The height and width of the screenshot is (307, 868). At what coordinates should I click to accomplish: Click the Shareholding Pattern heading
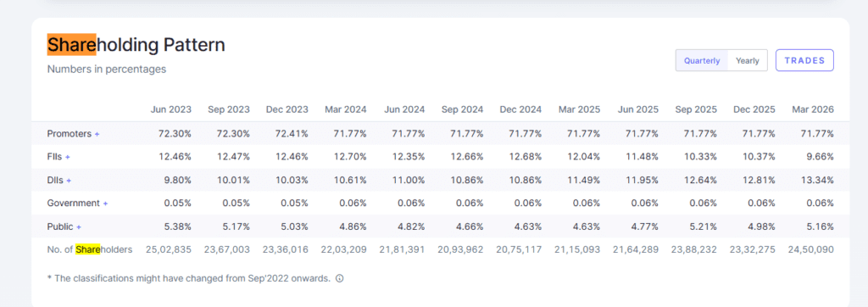(x=136, y=44)
